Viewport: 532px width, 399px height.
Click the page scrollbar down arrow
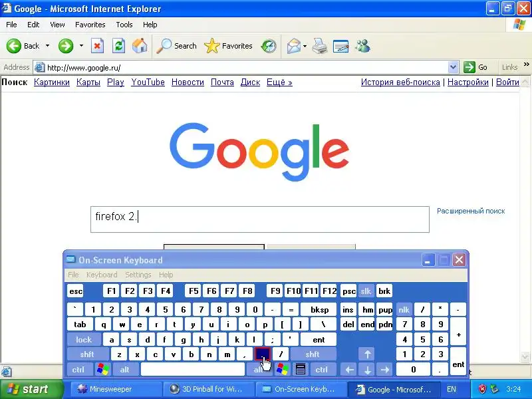(x=525, y=357)
